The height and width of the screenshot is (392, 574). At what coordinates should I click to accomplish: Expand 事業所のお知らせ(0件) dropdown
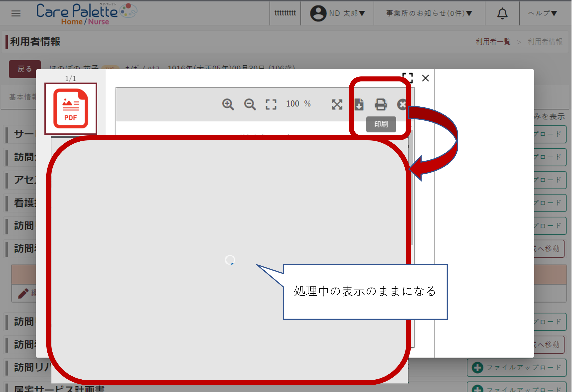[x=429, y=13]
